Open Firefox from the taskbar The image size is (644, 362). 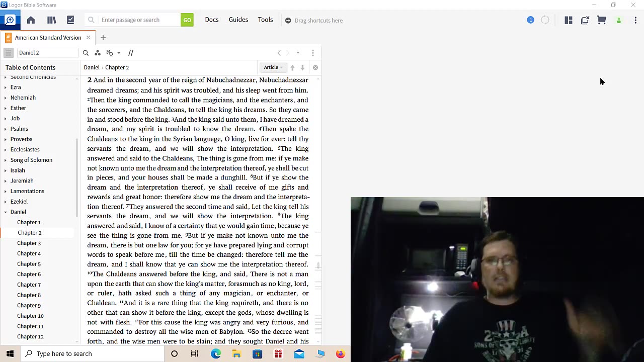point(341,354)
